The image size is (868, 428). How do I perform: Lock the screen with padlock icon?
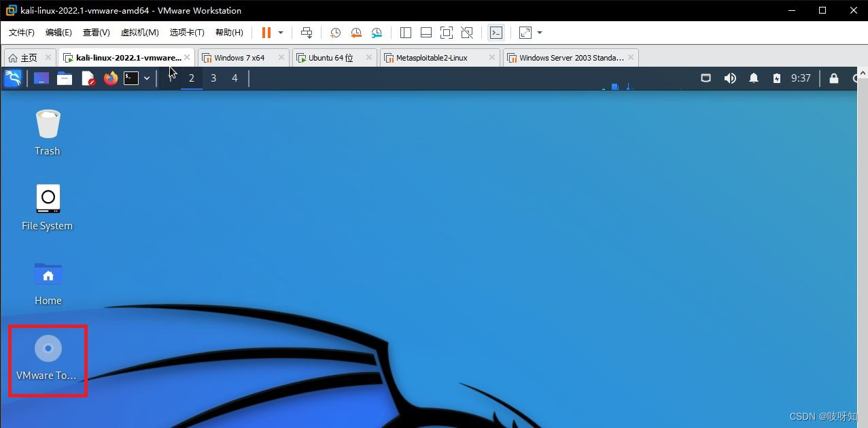pos(834,78)
